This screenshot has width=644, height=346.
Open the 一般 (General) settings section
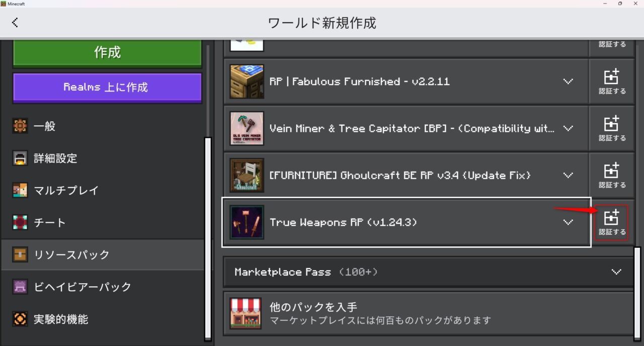(x=20, y=126)
